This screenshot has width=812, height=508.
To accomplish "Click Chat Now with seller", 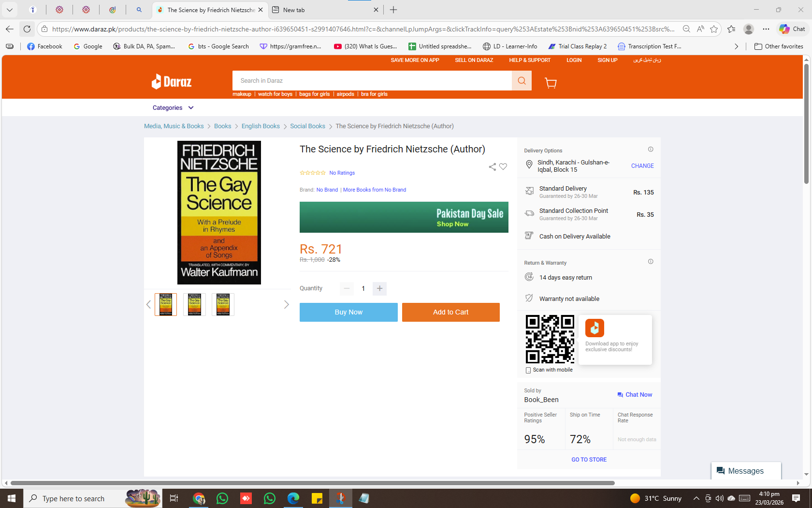I will click(635, 395).
